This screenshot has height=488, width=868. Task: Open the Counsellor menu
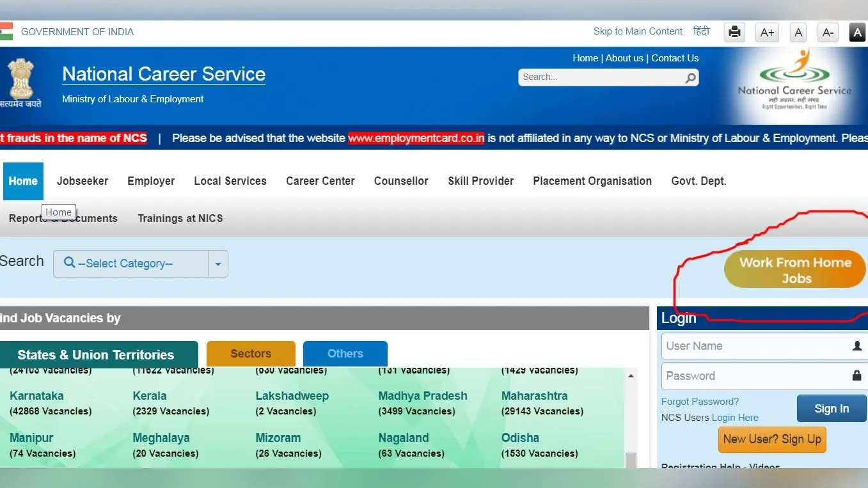pos(401,181)
